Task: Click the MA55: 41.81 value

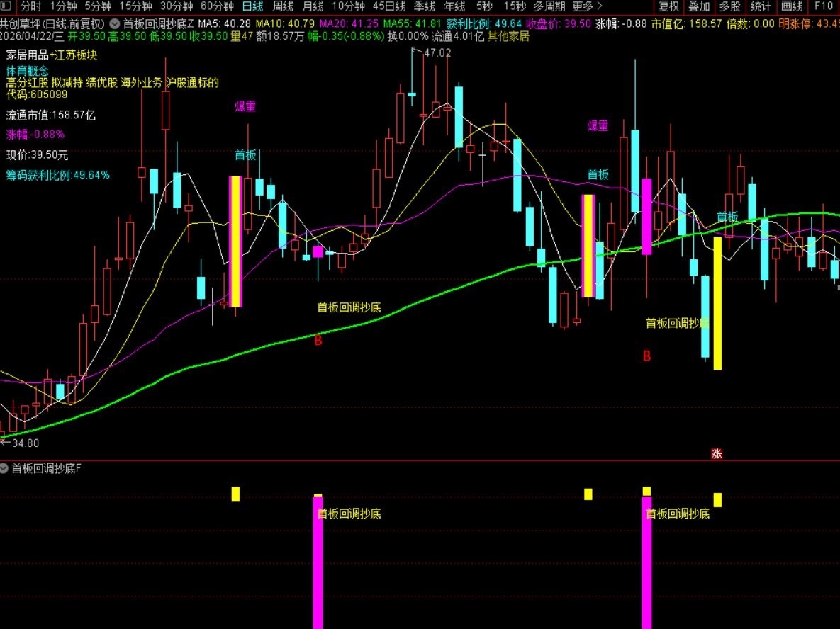Action: [x=413, y=24]
